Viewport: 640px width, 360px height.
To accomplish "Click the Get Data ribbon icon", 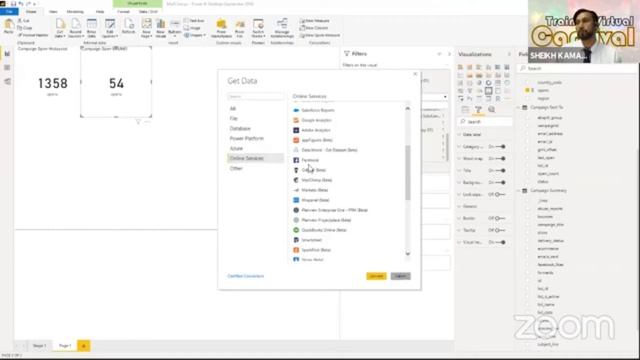I will (60, 28).
